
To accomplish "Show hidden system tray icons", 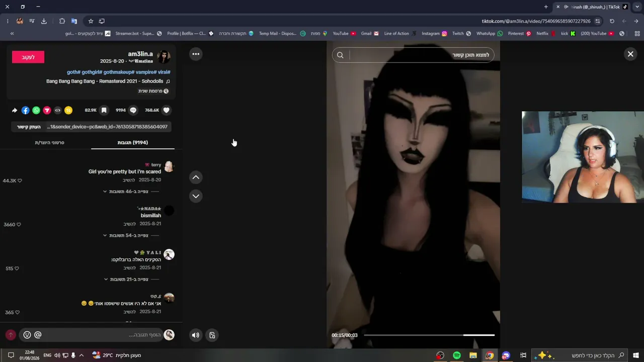I will click(x=81, y=355).
